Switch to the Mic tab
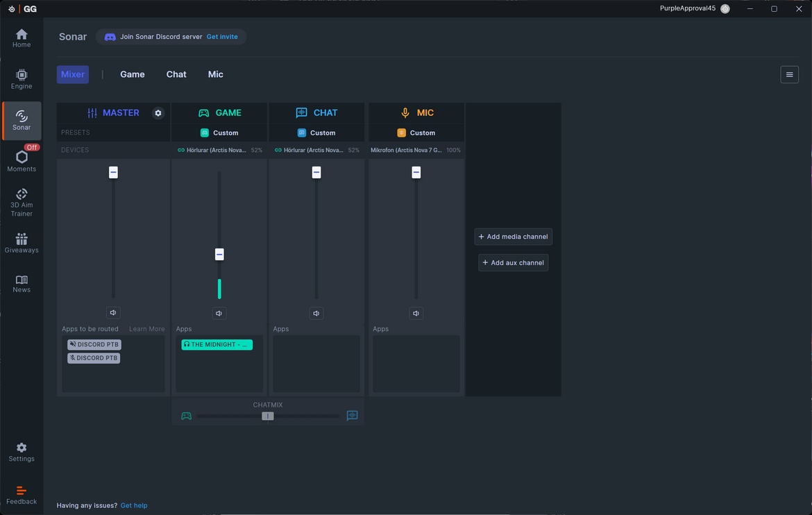Viewport: 812px width, 515px height. point(215,74)
